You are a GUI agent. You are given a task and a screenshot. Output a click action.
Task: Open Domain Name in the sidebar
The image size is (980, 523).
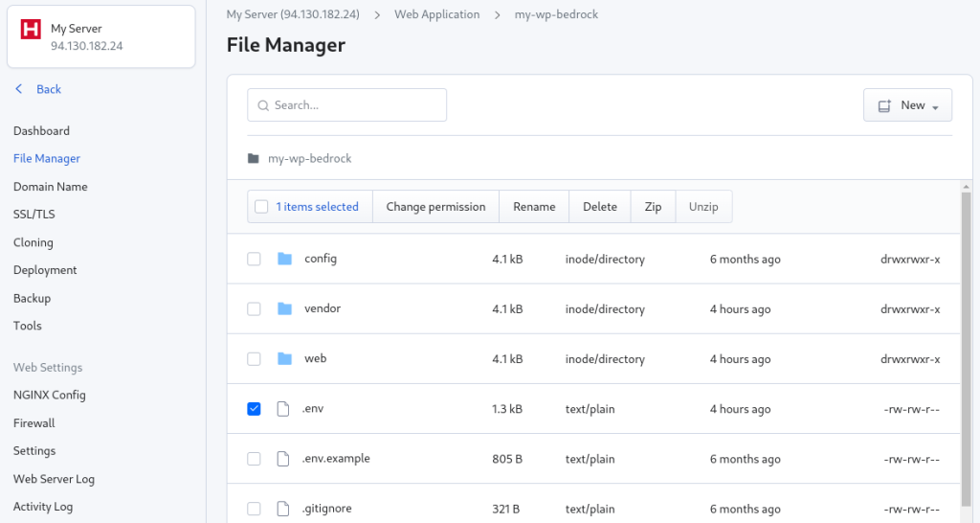point(50,187)
